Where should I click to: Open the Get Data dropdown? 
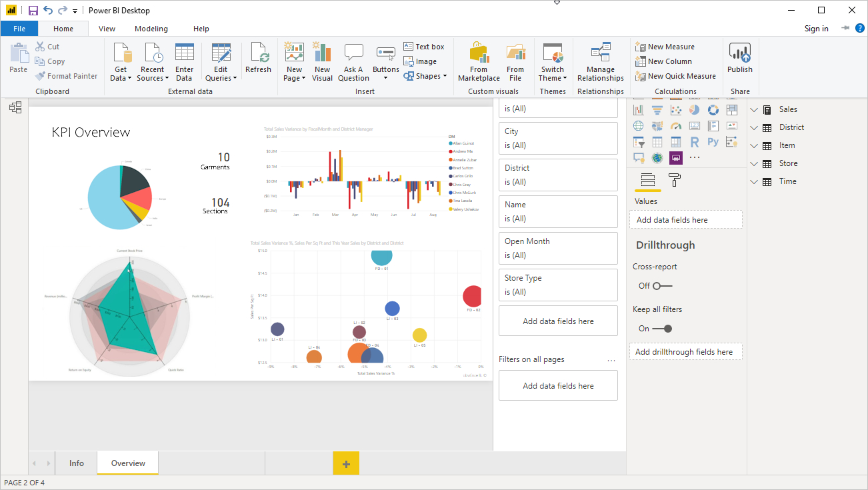(x=121, y=74)
